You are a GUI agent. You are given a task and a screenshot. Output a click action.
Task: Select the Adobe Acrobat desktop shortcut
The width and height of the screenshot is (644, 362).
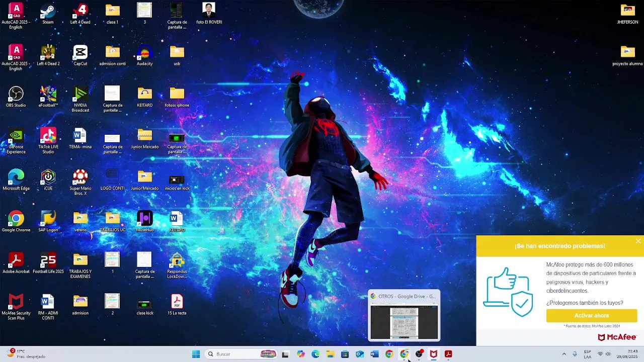[16, 263]
